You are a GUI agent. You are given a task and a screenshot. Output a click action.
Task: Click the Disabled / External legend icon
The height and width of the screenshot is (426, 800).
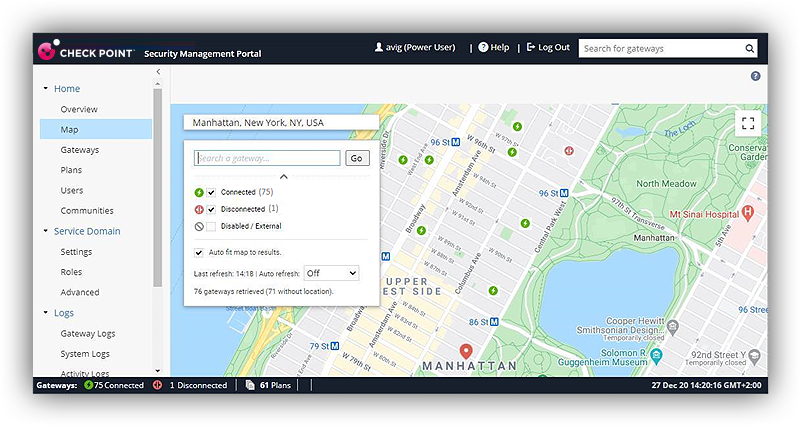(199, 227)
